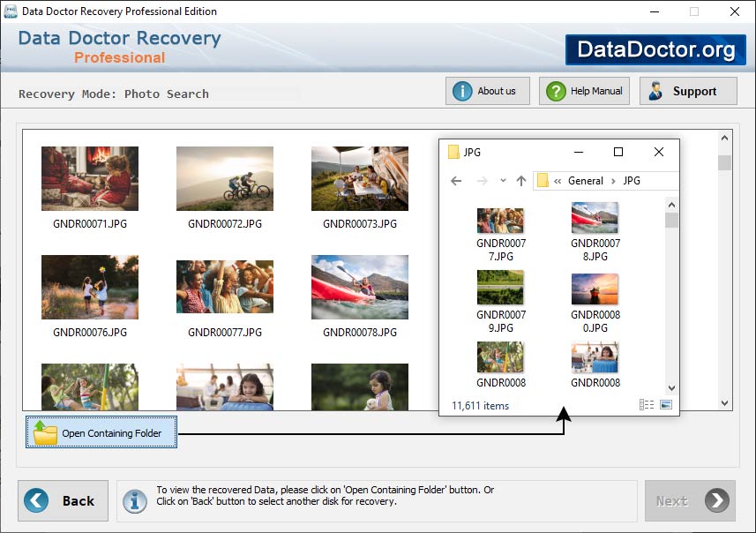The width and height of the screenshot is (756, 533).
Task: Click the GNDR00078.JPG file name label
Action: pyautogui.click(x=360, y=333)
